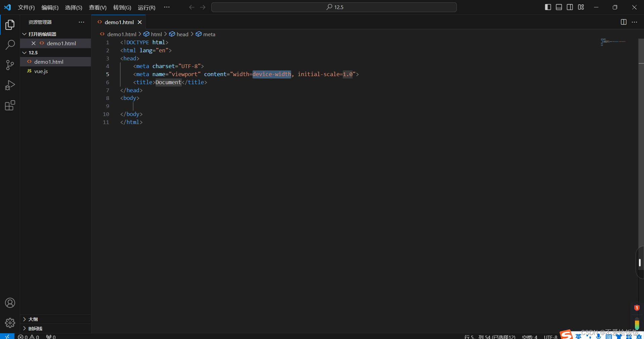Go forward using the right arrow
Screen dimensions: 644x339
click(x=203, y=7)
